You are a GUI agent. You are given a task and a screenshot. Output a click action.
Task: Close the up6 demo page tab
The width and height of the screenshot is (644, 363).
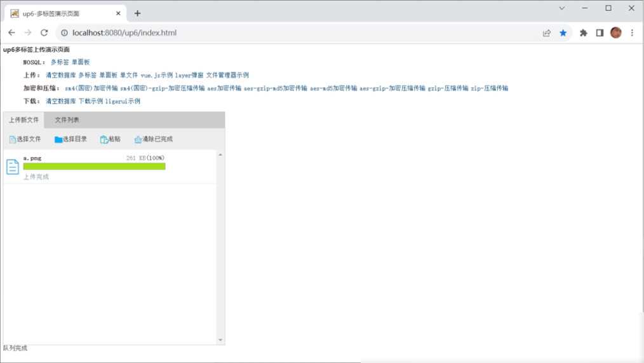coord(118,13)
